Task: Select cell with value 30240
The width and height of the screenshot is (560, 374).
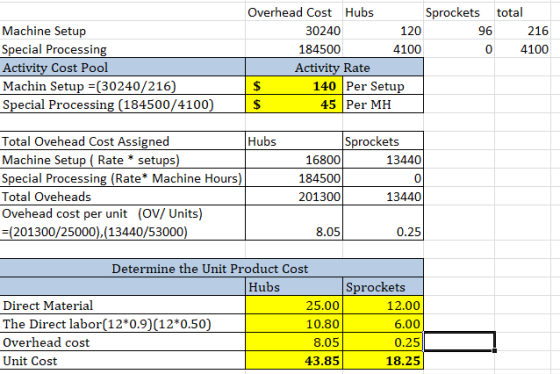Action: 294,31
